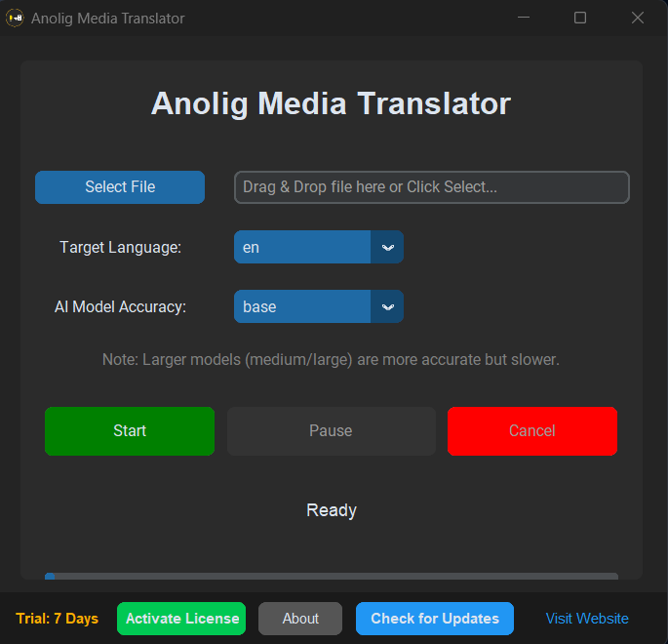Click the Select File button
This screenshot has width=668, height=644.
click(x=120, y=187)
